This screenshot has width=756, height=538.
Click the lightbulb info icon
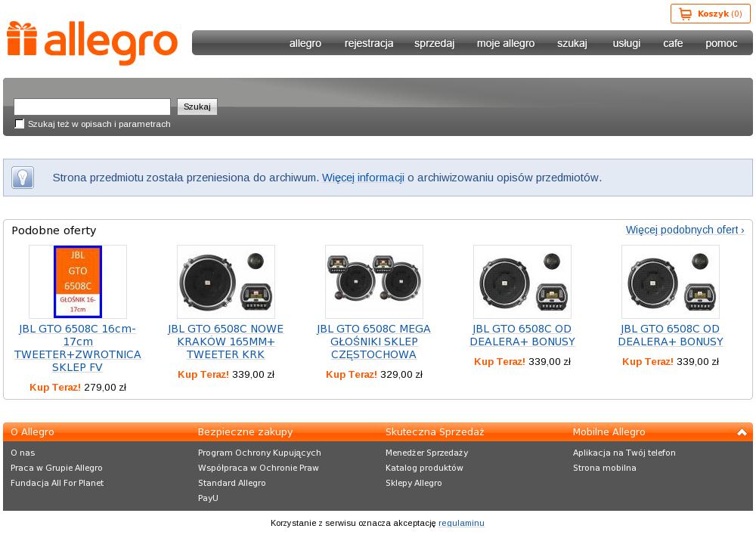click(x=23, y=178)
